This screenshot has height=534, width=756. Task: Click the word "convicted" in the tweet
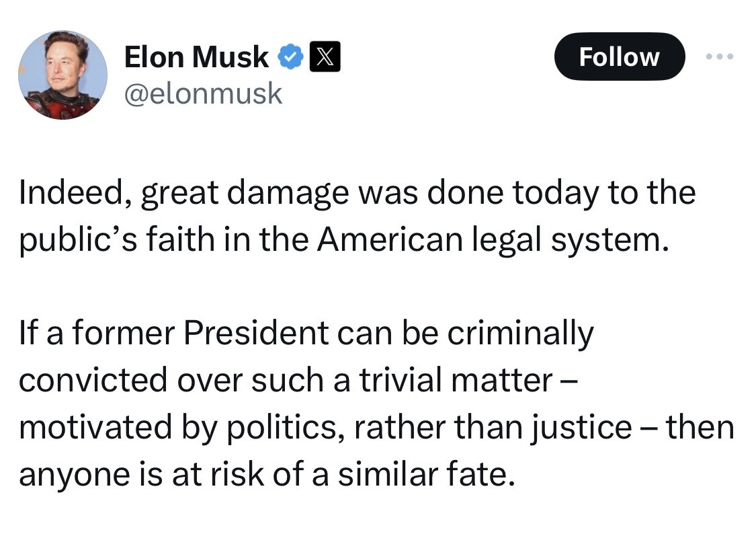click(91, 380)
